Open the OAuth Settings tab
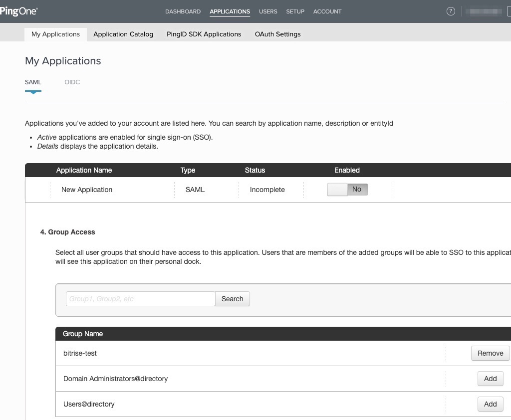This screenshot has height=420, width=511. (277, 34)
